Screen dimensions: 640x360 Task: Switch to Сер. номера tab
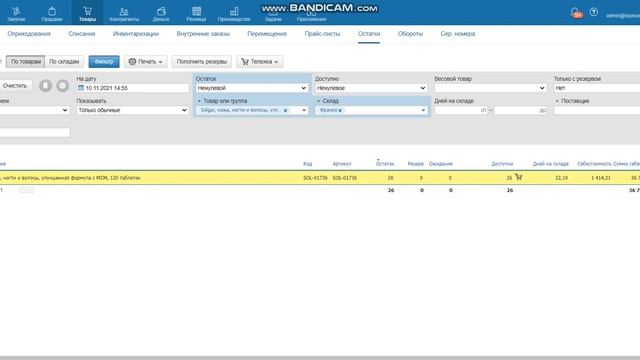click(x=458, y=34)
